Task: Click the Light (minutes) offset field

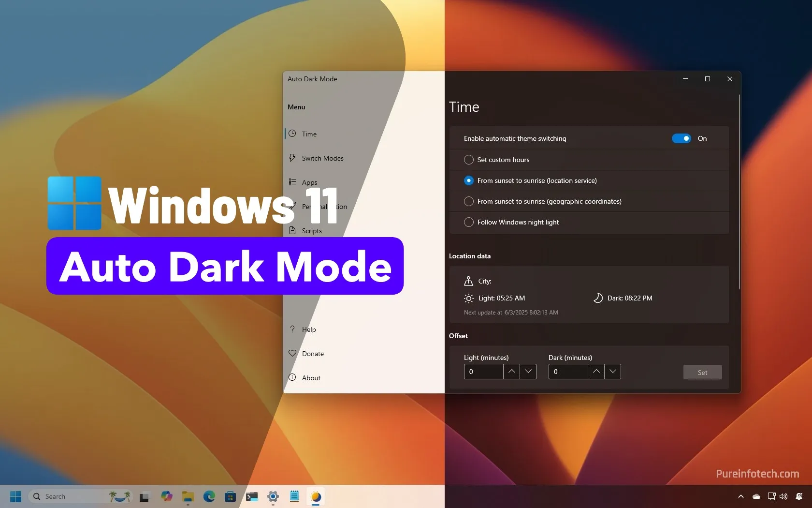Action: tap(484, 372)
